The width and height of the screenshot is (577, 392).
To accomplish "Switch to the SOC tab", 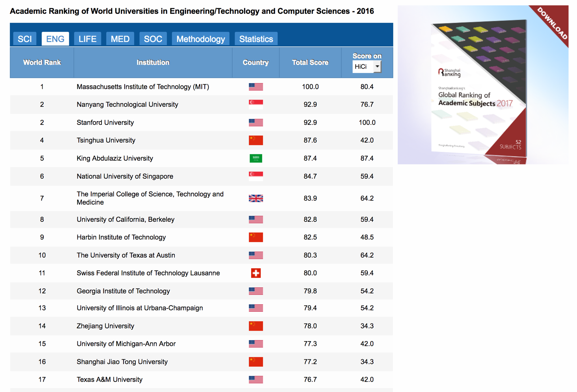I will point(153,39).
